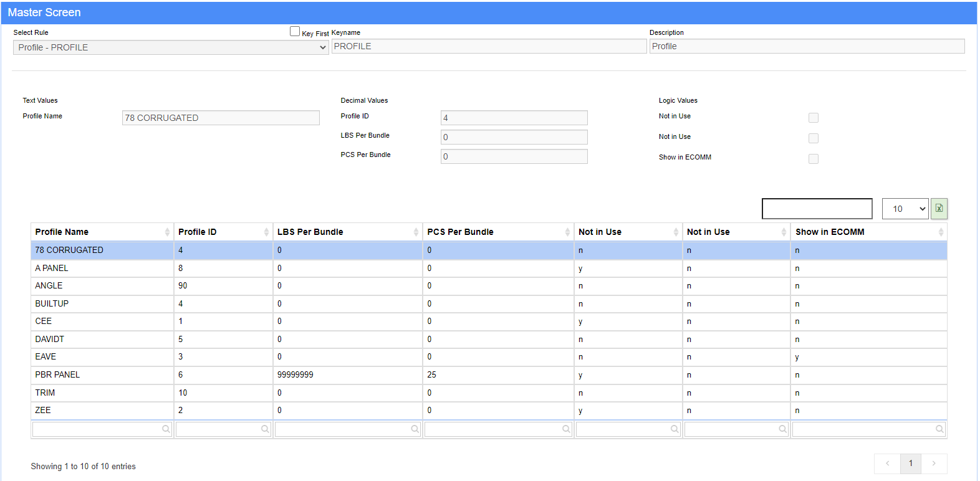The height and width of the screenshot is (481, 980).
Task: Open the page size dropdown showing 10
Action: [905, 209]
